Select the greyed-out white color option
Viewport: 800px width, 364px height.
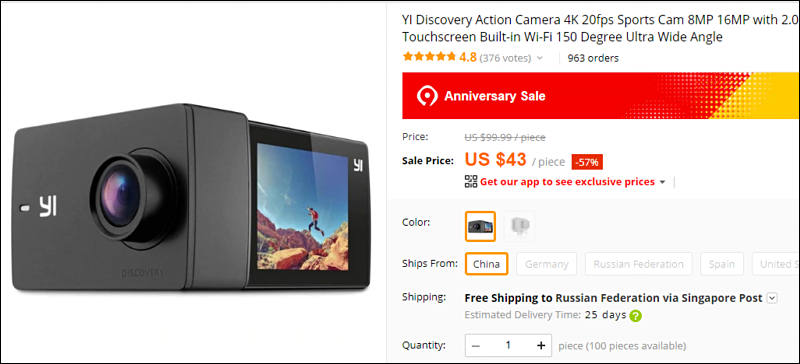519,226
